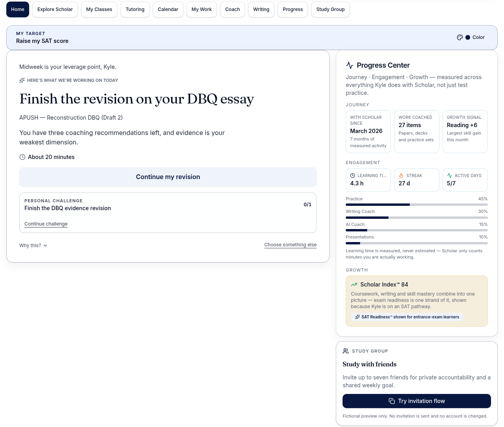Go to Coach tab
This screenshot has height=427, width=504.
coord(233,9)
